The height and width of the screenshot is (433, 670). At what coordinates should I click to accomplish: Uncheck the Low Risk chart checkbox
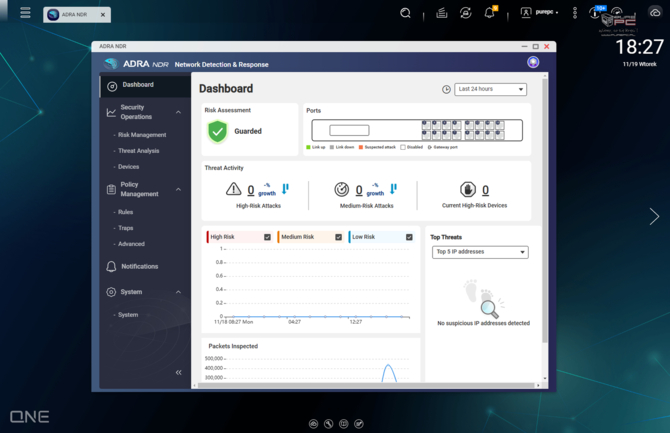409,237
